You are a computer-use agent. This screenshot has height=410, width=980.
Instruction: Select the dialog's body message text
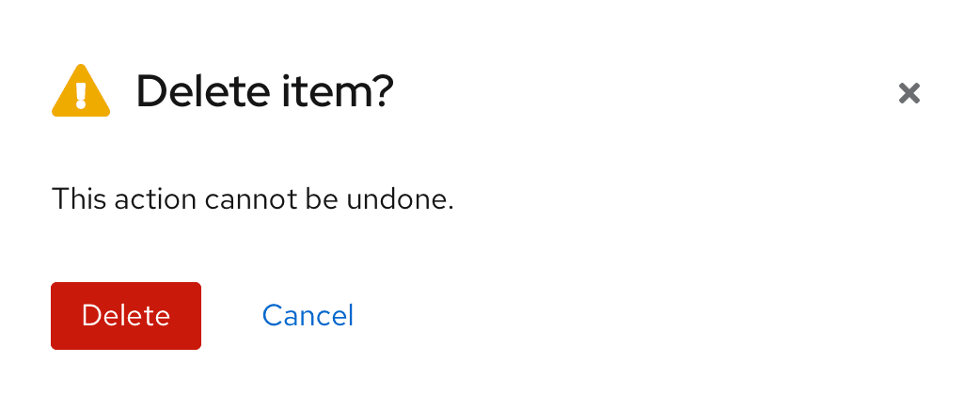252,199
